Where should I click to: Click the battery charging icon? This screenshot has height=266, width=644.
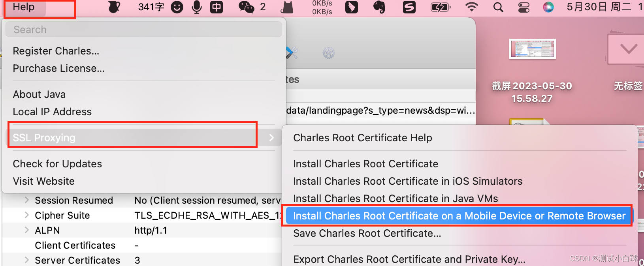440,7
